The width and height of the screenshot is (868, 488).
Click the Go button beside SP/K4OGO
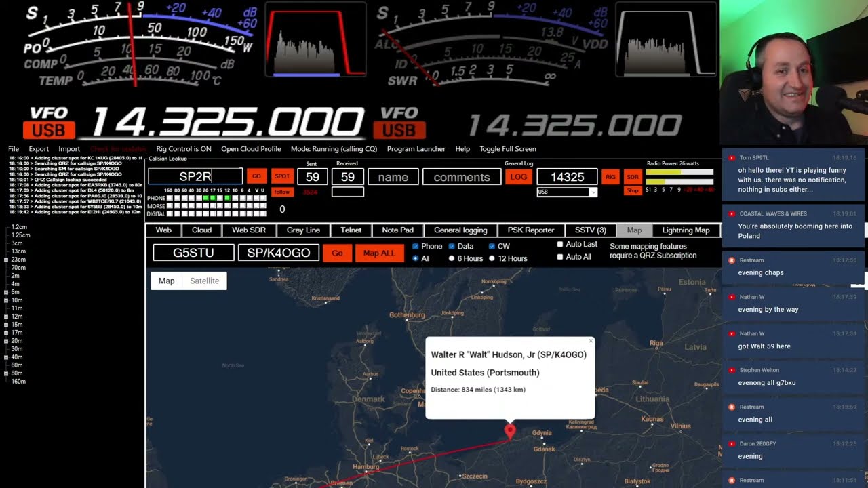click(337, 253)
